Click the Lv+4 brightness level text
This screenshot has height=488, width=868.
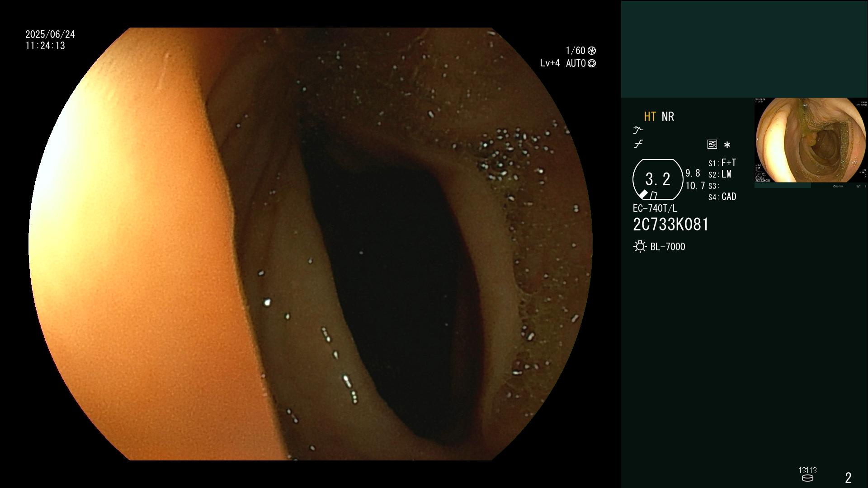click(550, 63)
